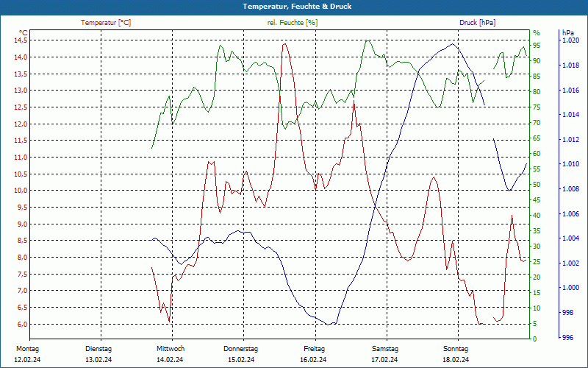Click the '8,5' temperature axis value
Screen dimensions: 588x368
[22, 241]
